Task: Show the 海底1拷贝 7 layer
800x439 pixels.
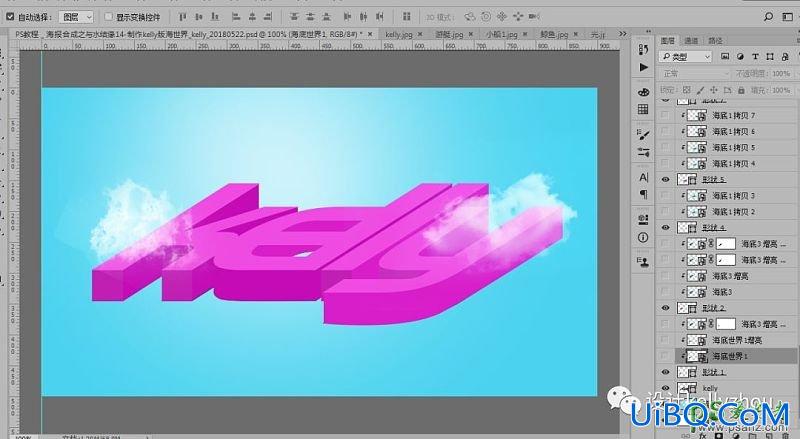Action: [665, 115]
